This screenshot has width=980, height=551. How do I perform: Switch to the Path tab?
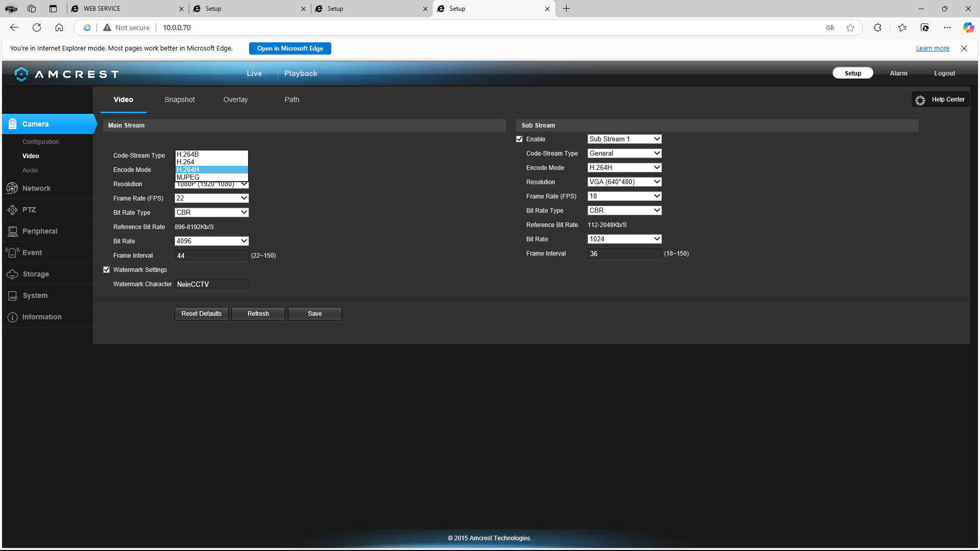(292, 99)
